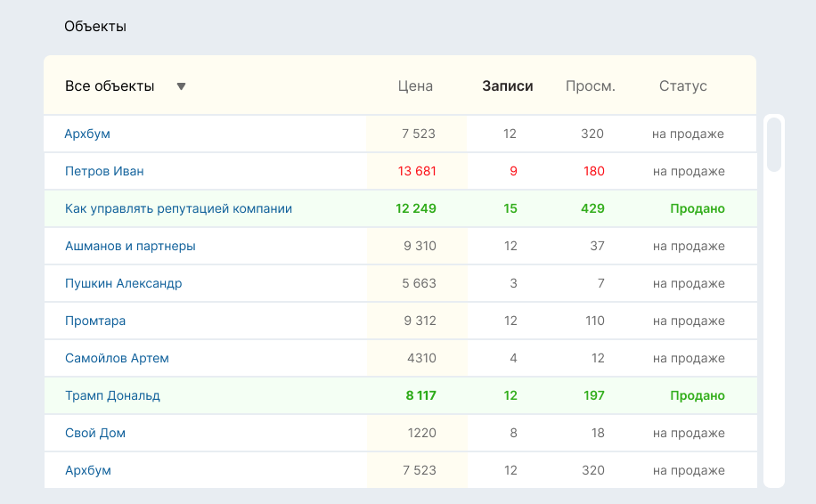Image resolution: width=816 pixels, height=504 pixels.
Task: Click Продано status in репутацией компании row
Action: (x=698, y=208)
